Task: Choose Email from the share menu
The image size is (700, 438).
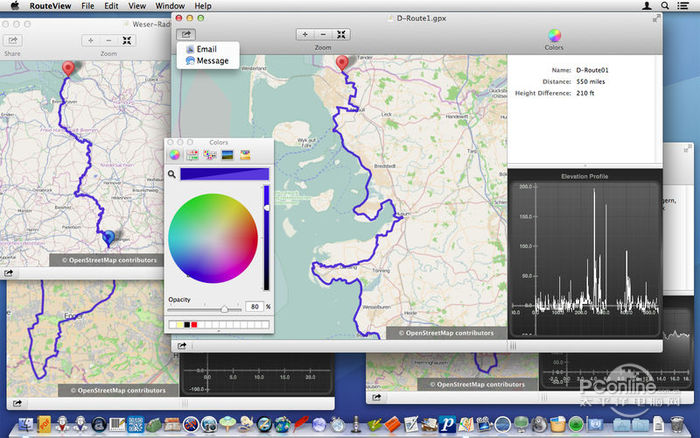Action: coord(206,48)
